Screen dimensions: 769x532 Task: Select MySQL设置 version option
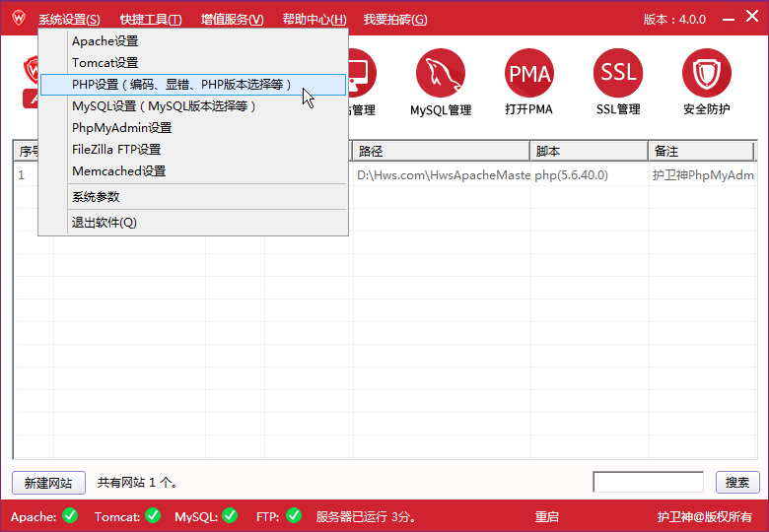(165, 106)
